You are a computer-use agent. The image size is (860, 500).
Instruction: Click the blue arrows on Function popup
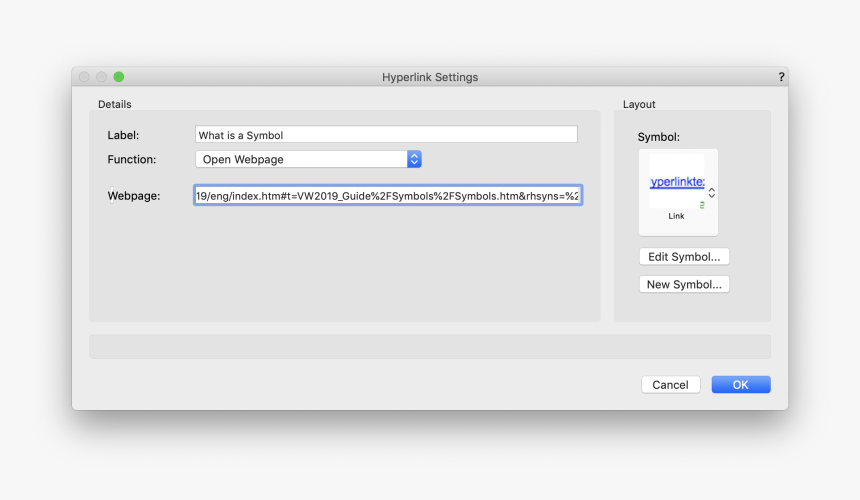414,159
